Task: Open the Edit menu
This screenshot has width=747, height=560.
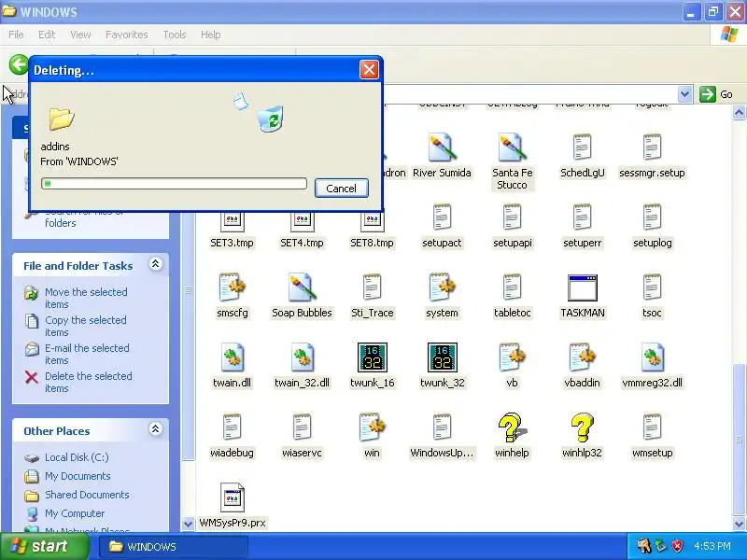Action: coord(47,35)
